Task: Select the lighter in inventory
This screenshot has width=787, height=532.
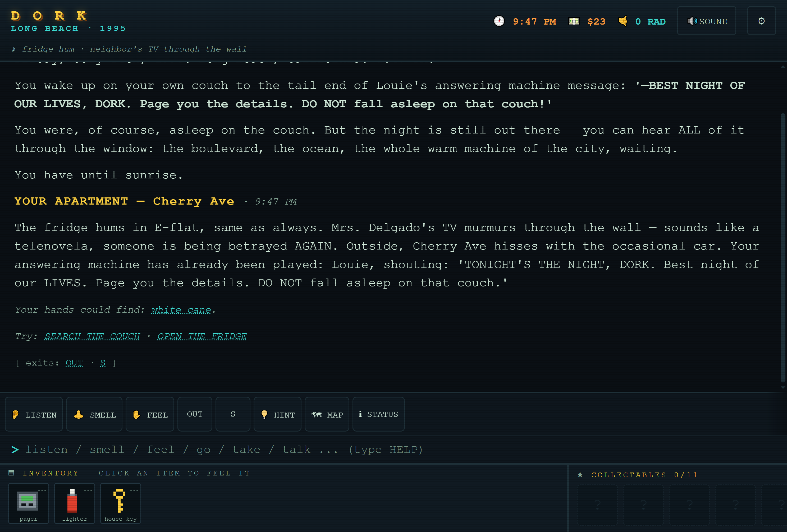Action: pyautogui.click(x=75, y=503)
